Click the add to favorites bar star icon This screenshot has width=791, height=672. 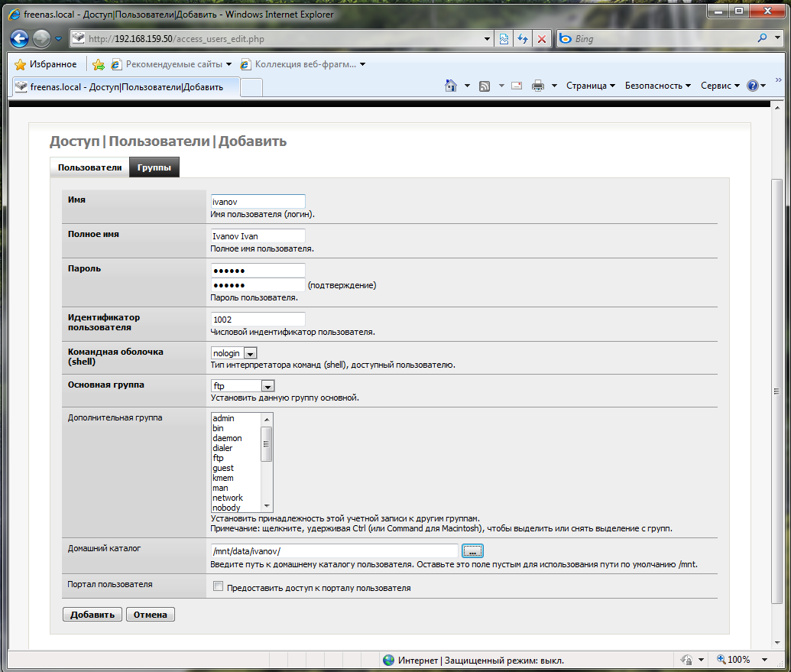click(x=99, y=64)
